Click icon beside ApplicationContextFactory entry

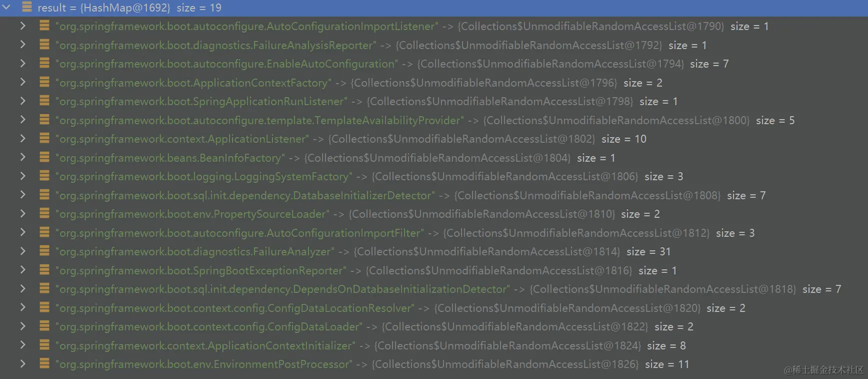tap(44, 82)
